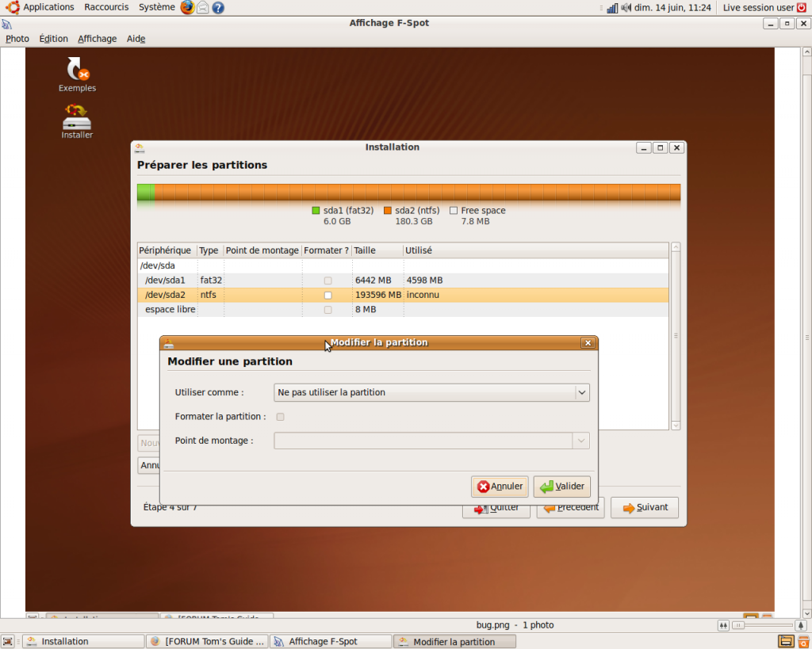Click the network signal bars icon

point(612,8)
